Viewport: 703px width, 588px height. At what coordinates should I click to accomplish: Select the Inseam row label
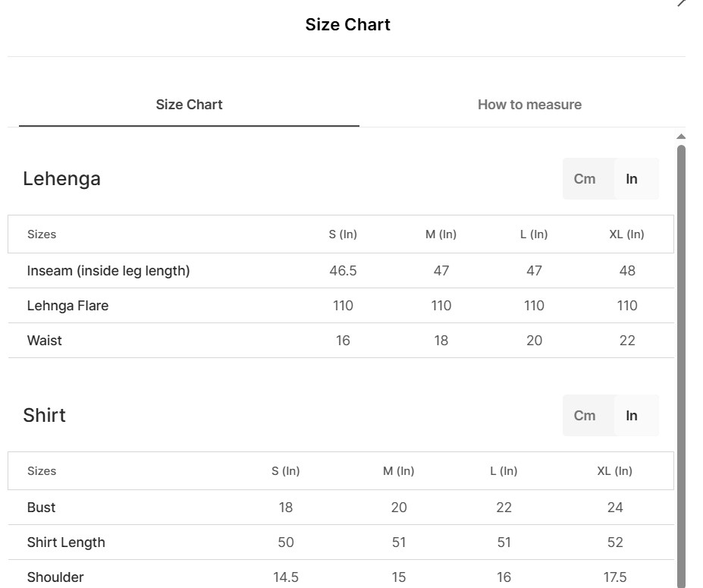tap(108, 270)
